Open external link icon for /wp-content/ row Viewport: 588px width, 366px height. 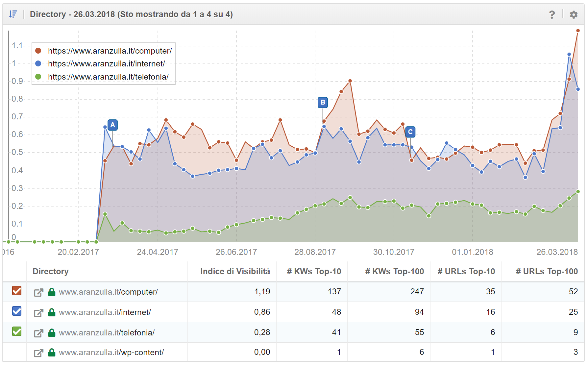[x=39, y=353]
